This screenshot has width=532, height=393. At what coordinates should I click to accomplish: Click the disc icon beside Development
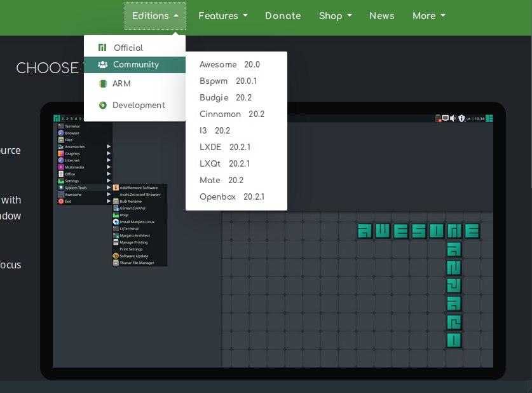[x=103, y=105]
